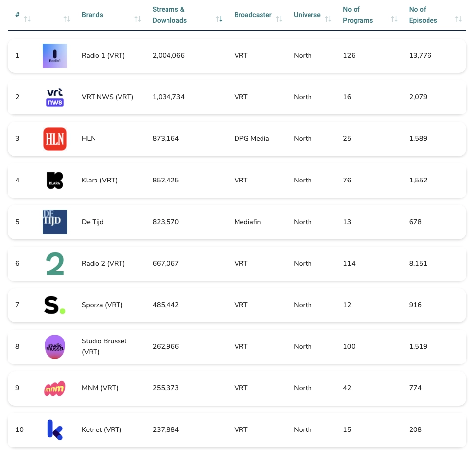Sort by Broadcaster column arrows

(279, 19)
